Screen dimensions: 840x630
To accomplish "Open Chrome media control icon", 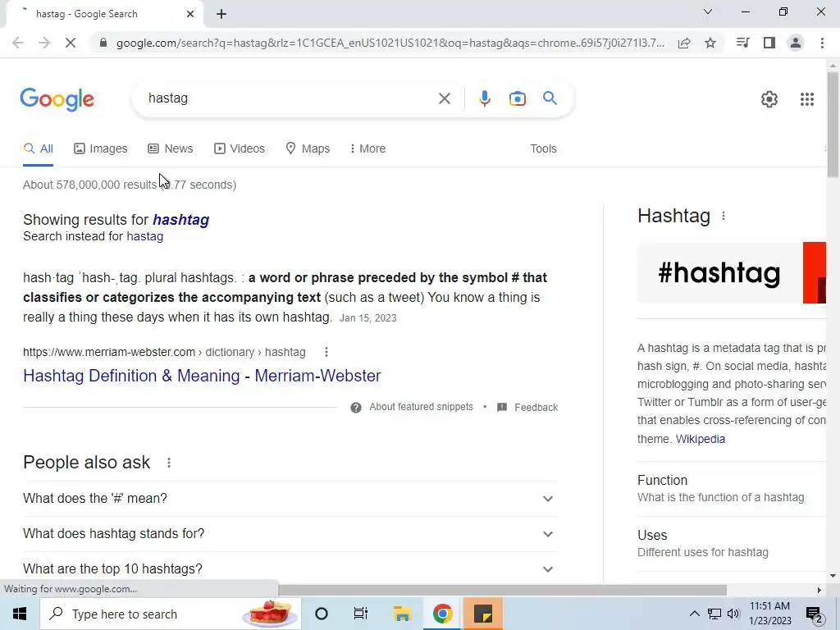I will click(x=742, y=43).
